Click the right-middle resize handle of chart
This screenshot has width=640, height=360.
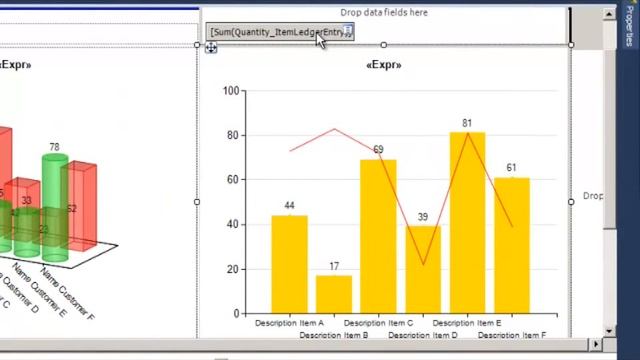[571, 202]
